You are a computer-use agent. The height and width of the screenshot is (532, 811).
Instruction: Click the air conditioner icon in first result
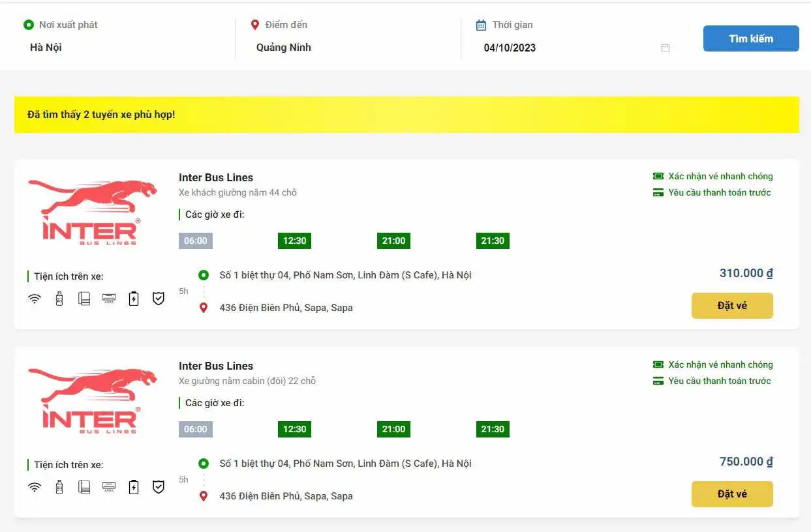tap(109, 299)
